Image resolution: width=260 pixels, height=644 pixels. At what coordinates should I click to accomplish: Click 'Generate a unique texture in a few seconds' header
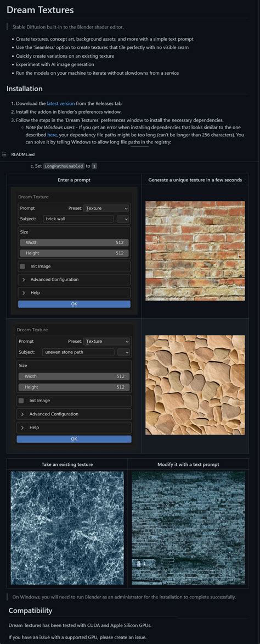point(195,180)
